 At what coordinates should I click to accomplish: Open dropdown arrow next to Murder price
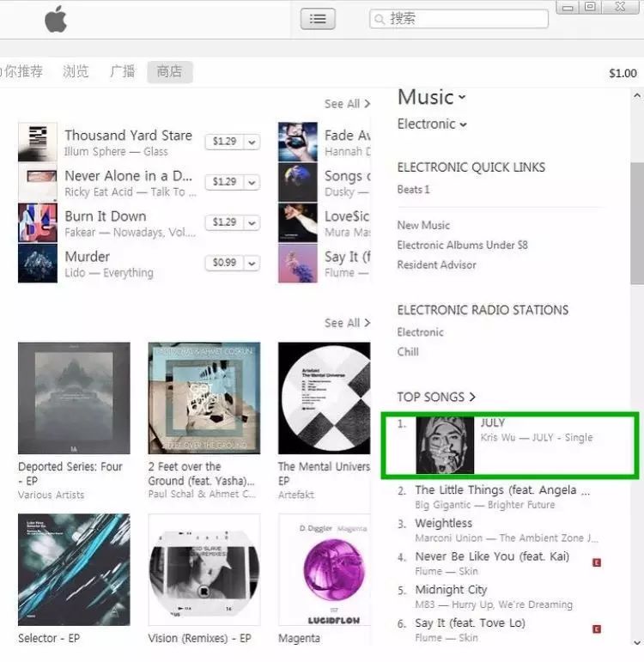click(x=252, y=263)
